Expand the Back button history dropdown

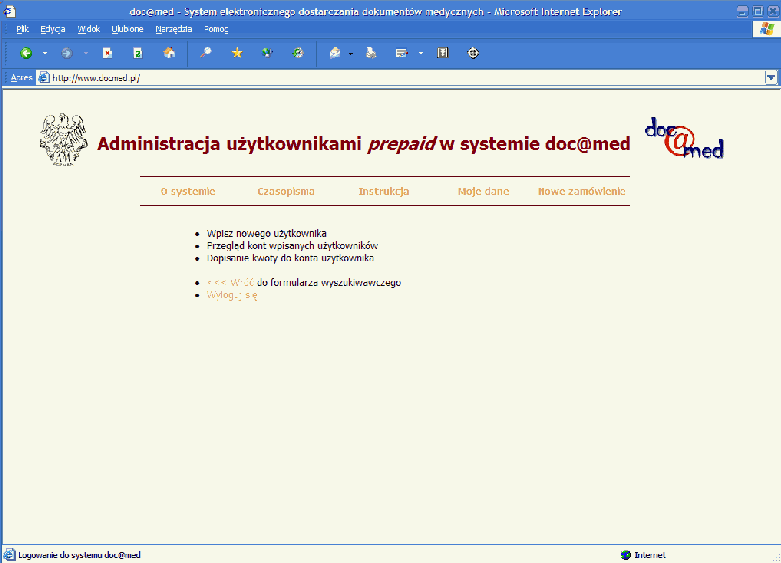[x=42, y=53]
